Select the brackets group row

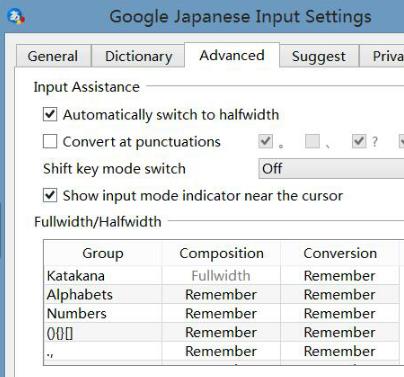(x=221, y=333)
